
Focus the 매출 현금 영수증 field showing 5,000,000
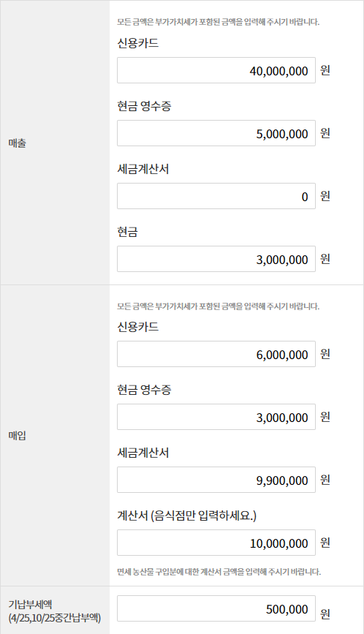click(216, 133)
